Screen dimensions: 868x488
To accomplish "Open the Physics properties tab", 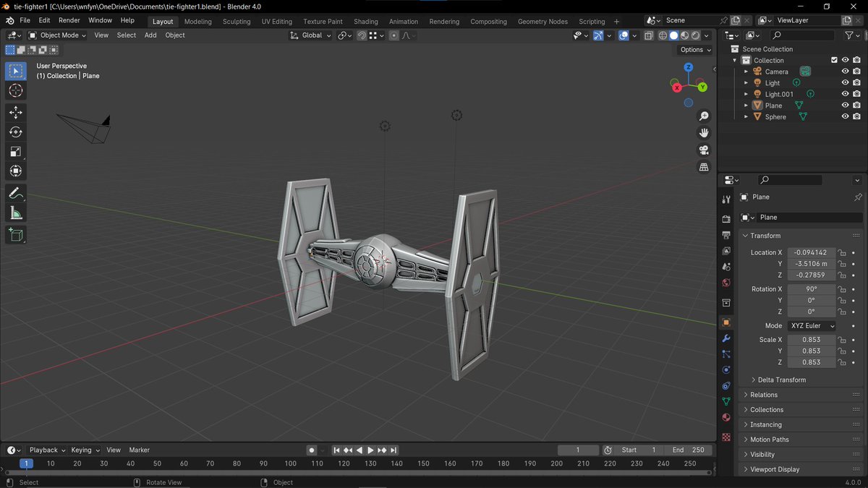I will tap(726, 369).
